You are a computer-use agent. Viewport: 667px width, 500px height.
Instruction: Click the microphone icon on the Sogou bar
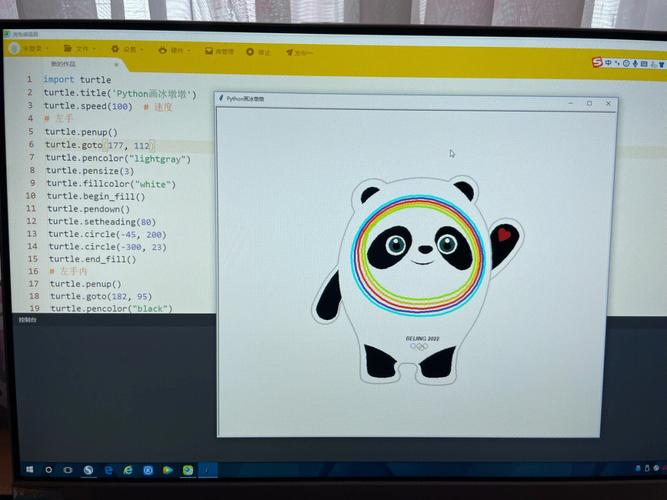click(x=635, y=64)
